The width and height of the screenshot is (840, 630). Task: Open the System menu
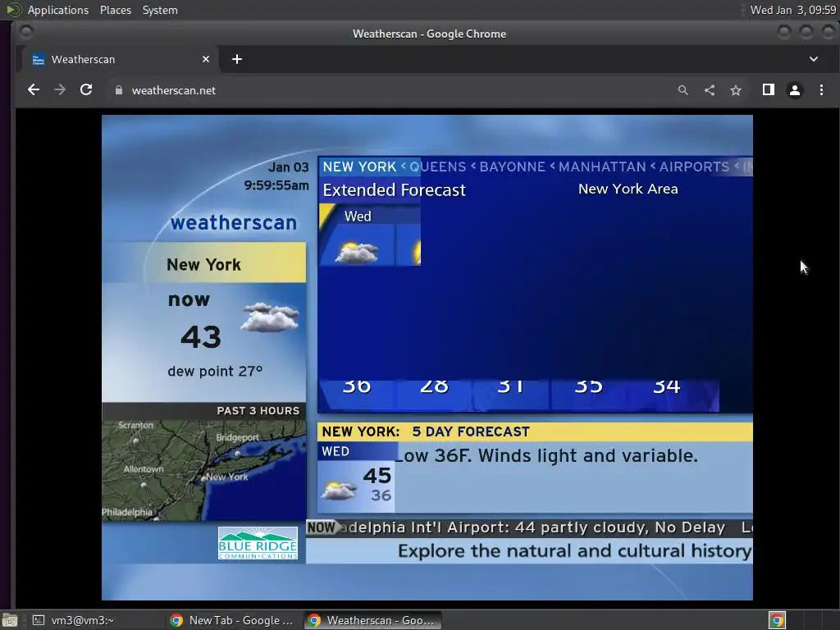pyautogui.click(x=160, y=10)
